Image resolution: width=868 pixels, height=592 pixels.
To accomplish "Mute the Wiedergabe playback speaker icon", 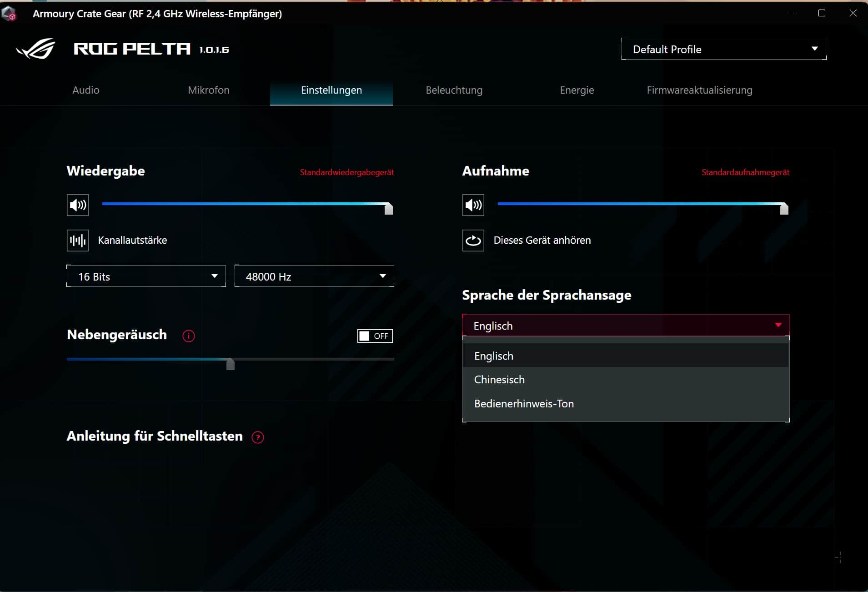I will [78, 205].
